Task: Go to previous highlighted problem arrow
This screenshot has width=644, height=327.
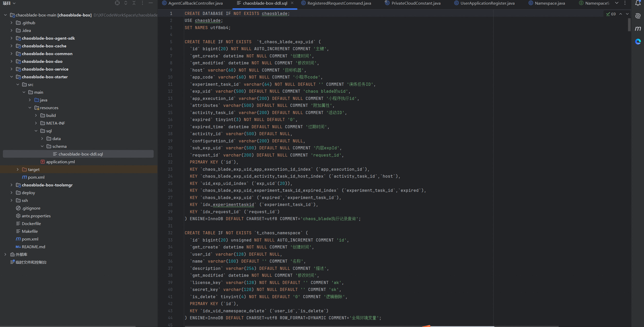Action: (x=621, y=14)
